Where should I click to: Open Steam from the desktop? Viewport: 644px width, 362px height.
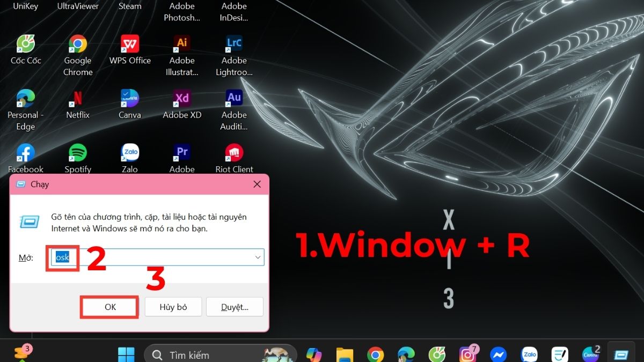coord(129,6)
